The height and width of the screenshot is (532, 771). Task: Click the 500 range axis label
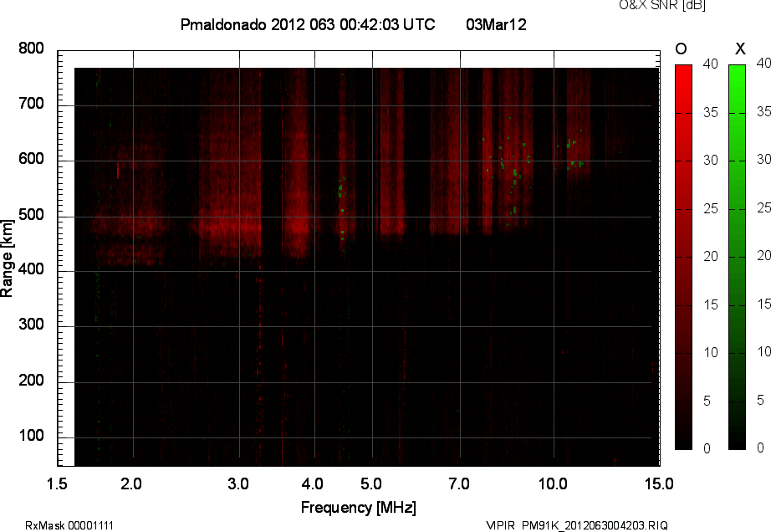pos(32,214)
